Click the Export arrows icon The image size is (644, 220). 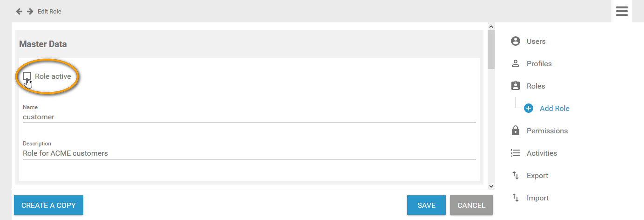click(515, 175)
